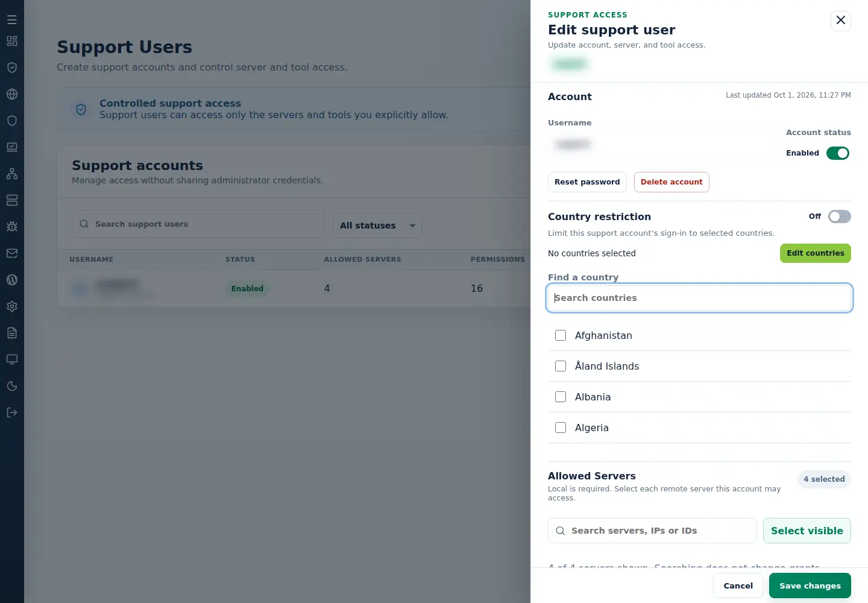Viewport: 868px width, 603px height.
Task: Open the plain shield sidebar icon
Action: pyautogui.click(x=12, y=121)
